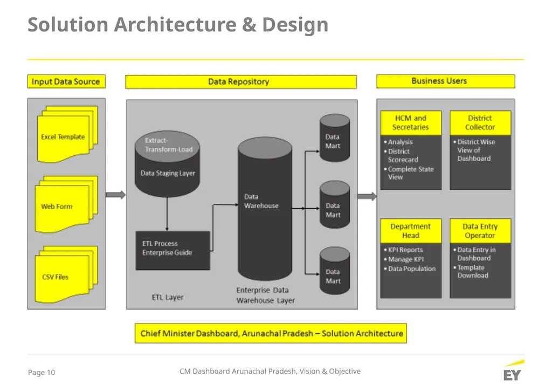Click the large Data Warehouse cylinder
This screenshot has height=392, width=552.
pos(265,209)
